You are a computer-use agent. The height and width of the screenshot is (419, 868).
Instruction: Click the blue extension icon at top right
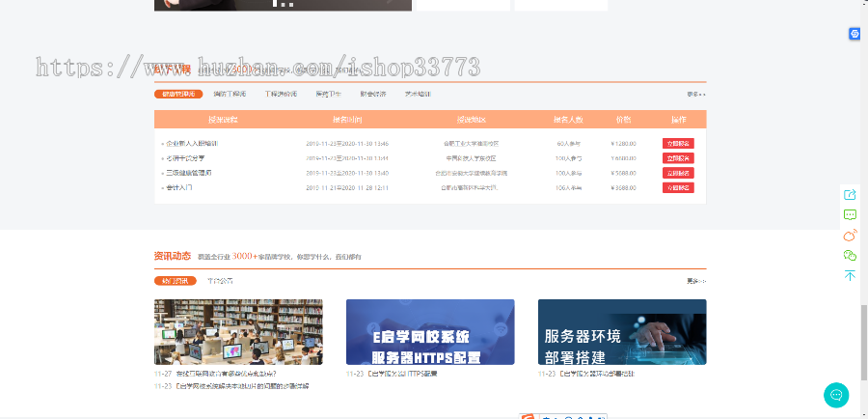[x=854, y=34]
